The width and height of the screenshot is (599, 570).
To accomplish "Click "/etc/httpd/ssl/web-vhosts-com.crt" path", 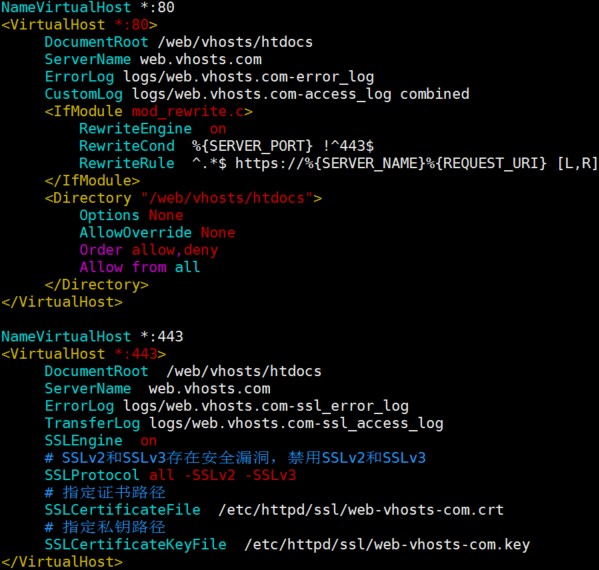I will pos(361,510).
